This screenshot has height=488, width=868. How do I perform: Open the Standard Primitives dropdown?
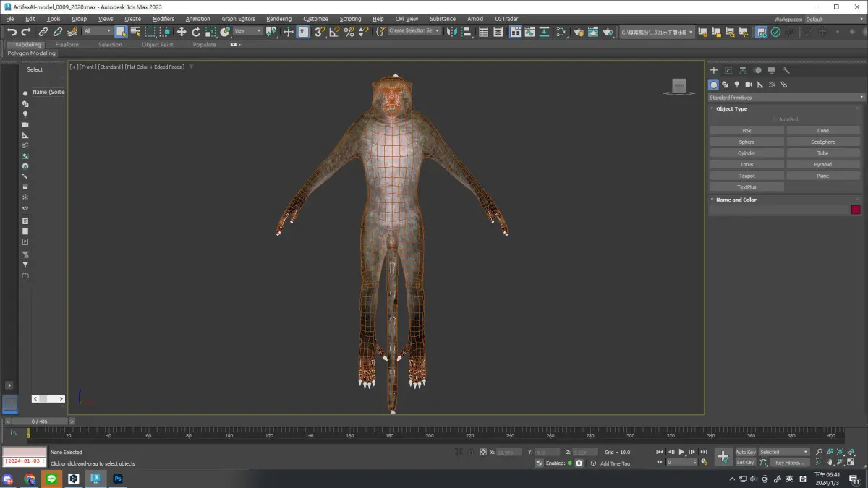click(786, 98)
